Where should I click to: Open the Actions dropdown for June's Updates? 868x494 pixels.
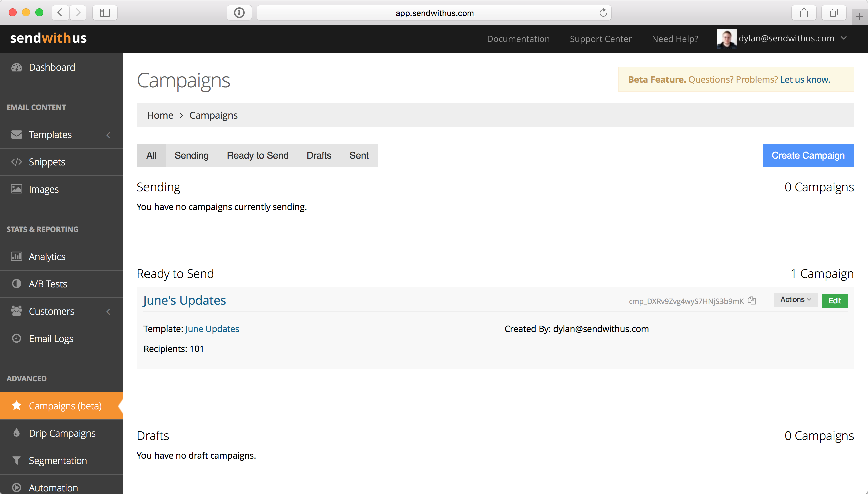[795, 300]
